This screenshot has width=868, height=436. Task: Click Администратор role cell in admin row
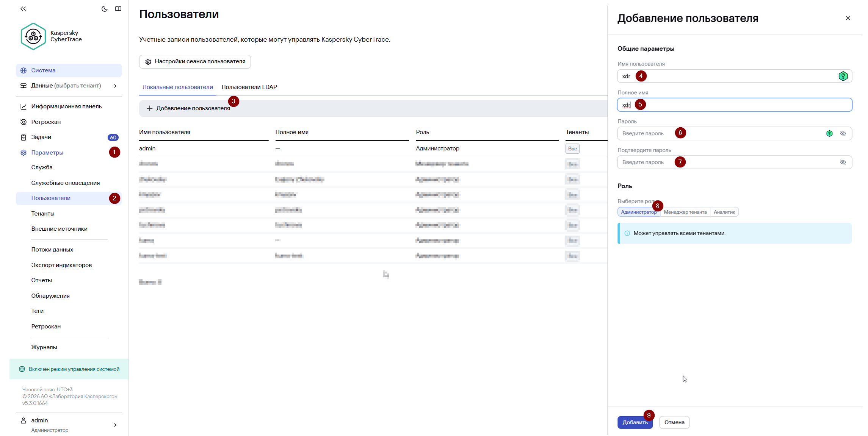click(x=437, y=148)
